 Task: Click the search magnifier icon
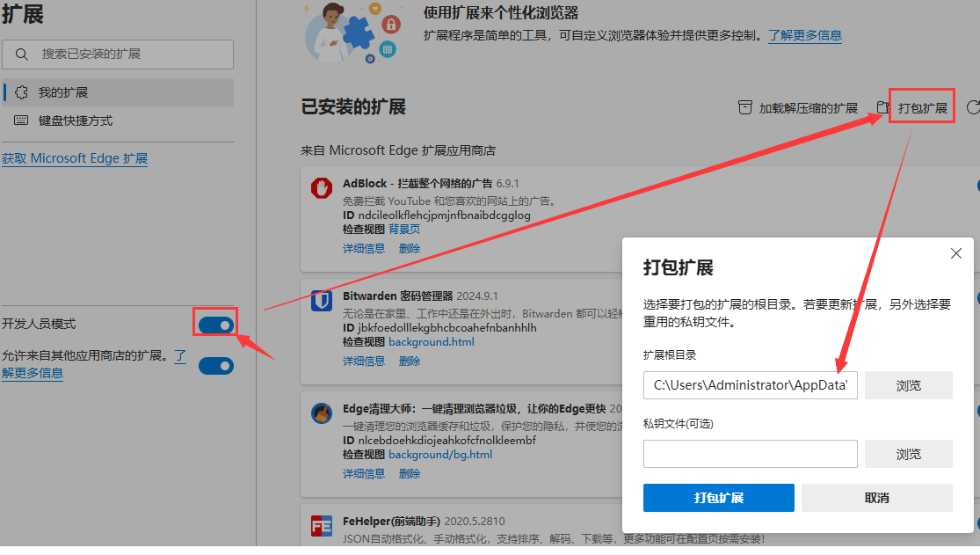tap(22, 55)
